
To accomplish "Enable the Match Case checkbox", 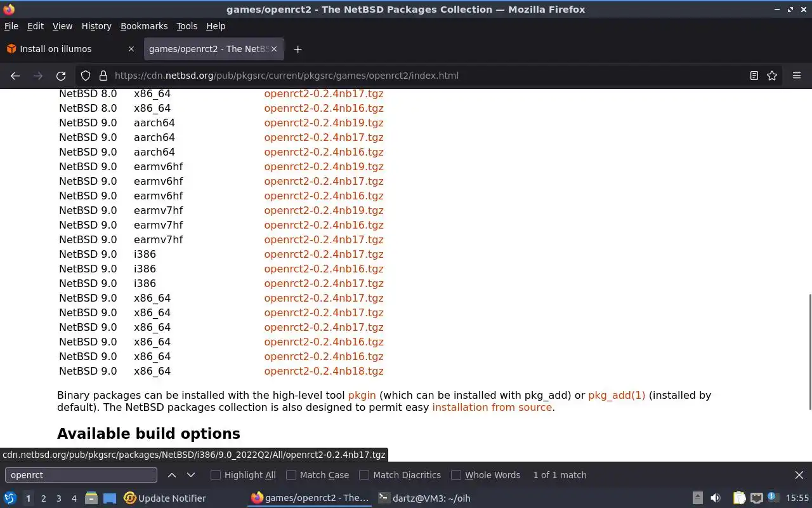I will (291, 475).
